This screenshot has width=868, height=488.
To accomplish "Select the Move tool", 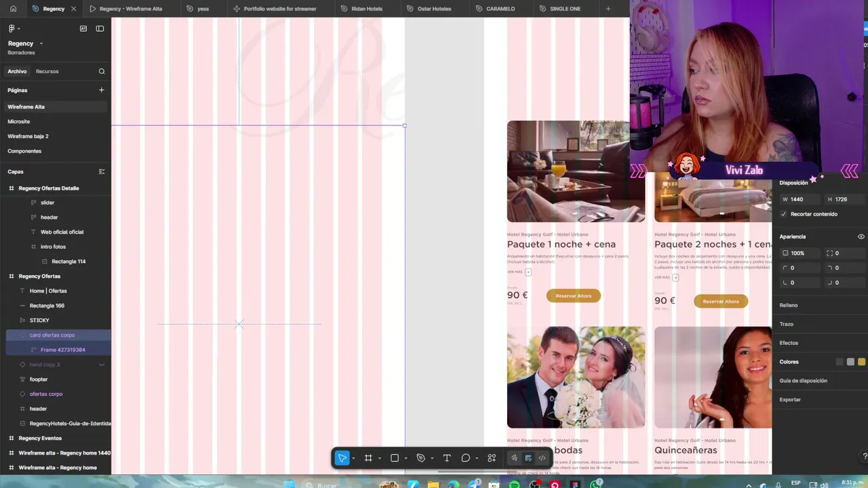I will [x=342, y=458].
